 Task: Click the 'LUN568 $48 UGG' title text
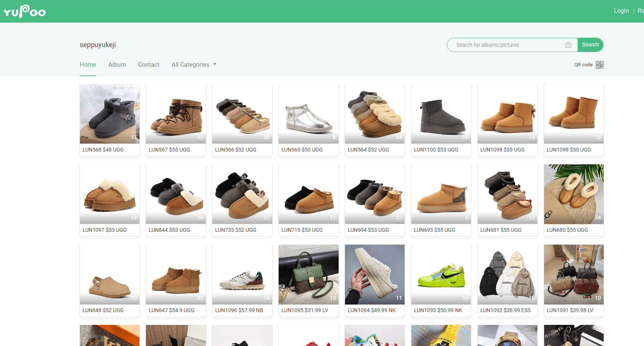[103, 150]
